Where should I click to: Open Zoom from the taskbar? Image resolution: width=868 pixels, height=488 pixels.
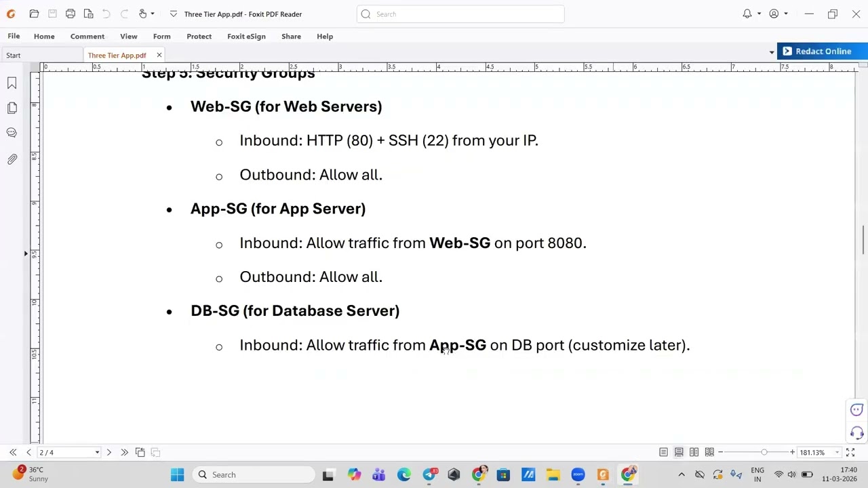578,474
